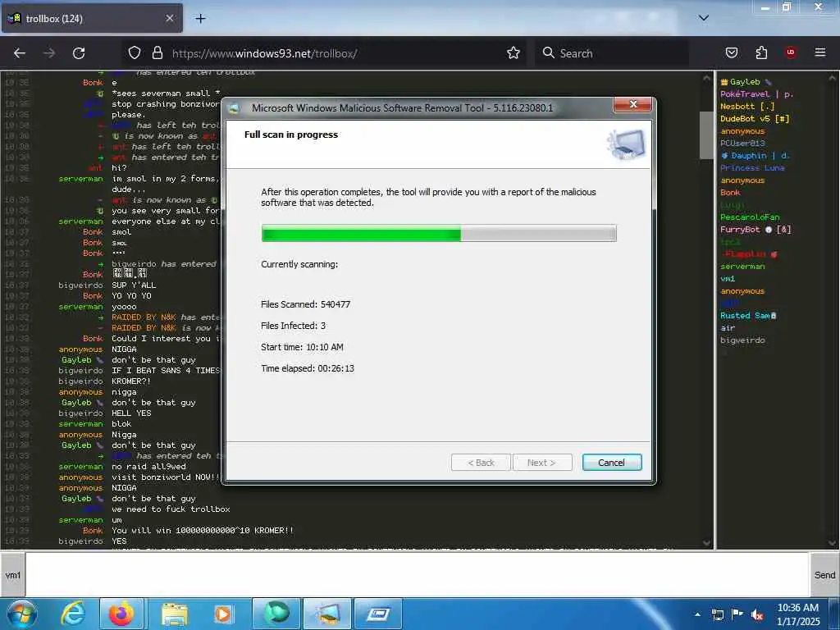Click the green scan progress bar

[439, 233]
